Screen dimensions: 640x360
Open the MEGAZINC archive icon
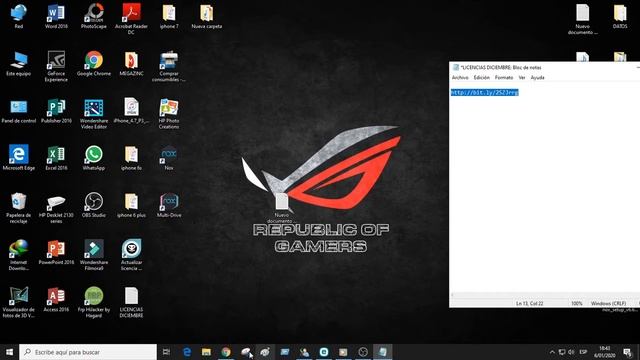131,63
